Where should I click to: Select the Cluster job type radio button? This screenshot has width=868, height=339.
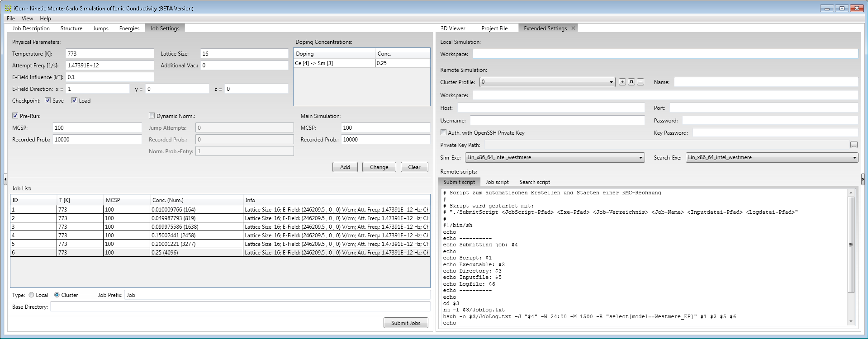[57, 295]
